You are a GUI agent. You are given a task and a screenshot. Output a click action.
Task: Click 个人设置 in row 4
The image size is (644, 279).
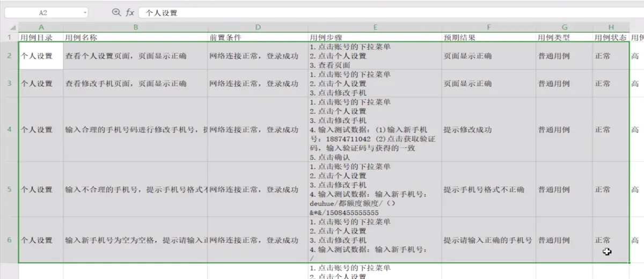pos(41,129)
